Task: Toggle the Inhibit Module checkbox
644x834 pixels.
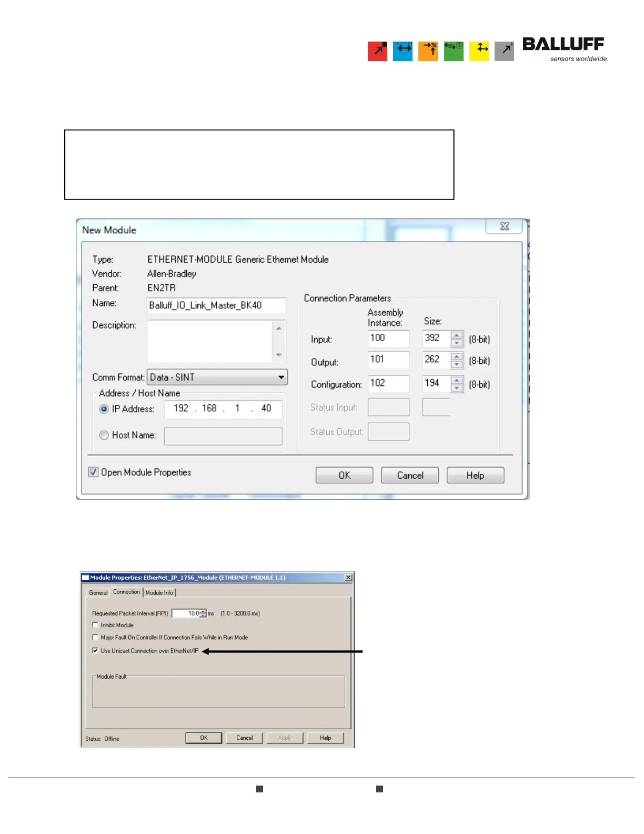Action: 95,625
